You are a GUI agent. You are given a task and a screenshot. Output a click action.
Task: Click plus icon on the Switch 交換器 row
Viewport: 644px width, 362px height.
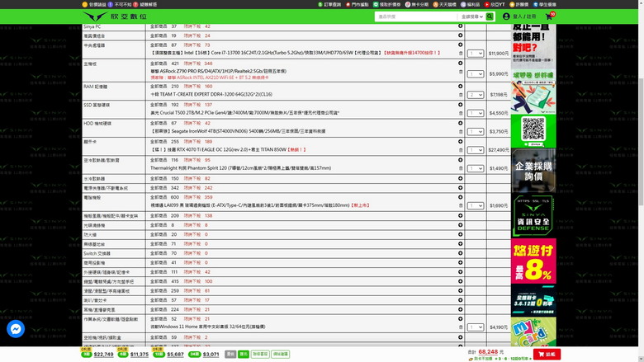tap(460, 253)
